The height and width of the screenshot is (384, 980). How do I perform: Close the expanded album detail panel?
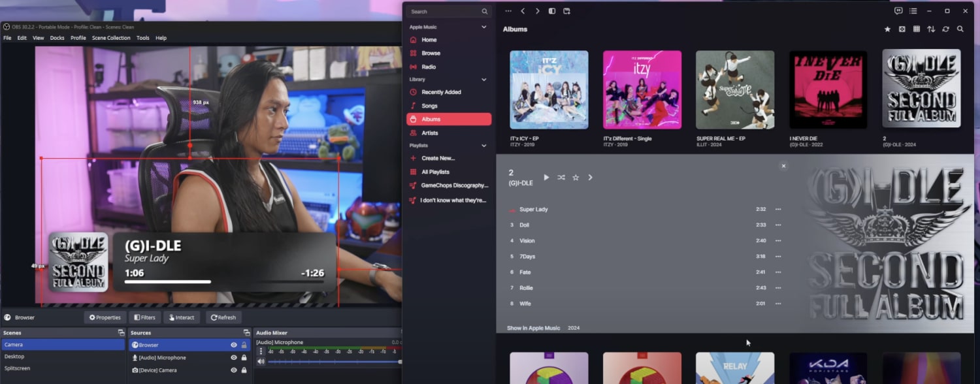783,166
